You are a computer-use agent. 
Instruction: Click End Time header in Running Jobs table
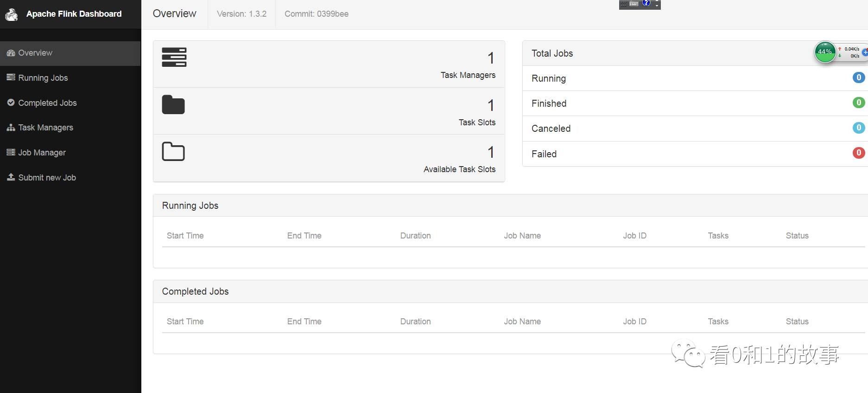pyautogui.click(x=304, y=236)
